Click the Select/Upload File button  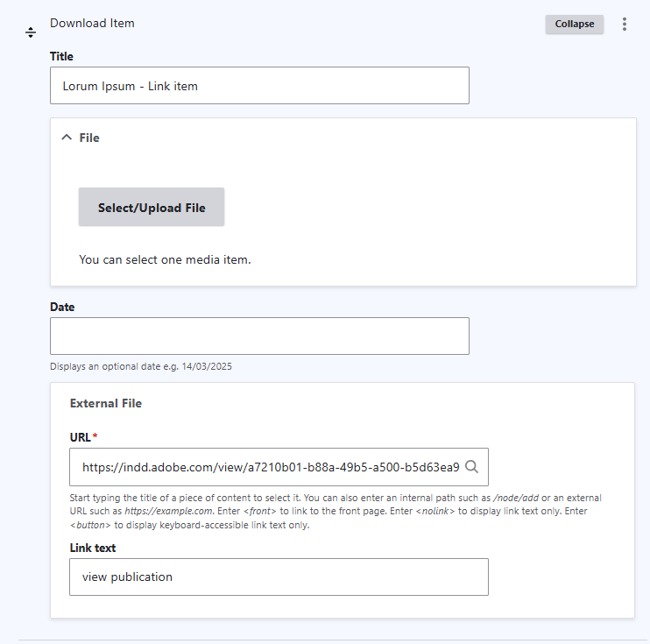click(x=152, y=207)
